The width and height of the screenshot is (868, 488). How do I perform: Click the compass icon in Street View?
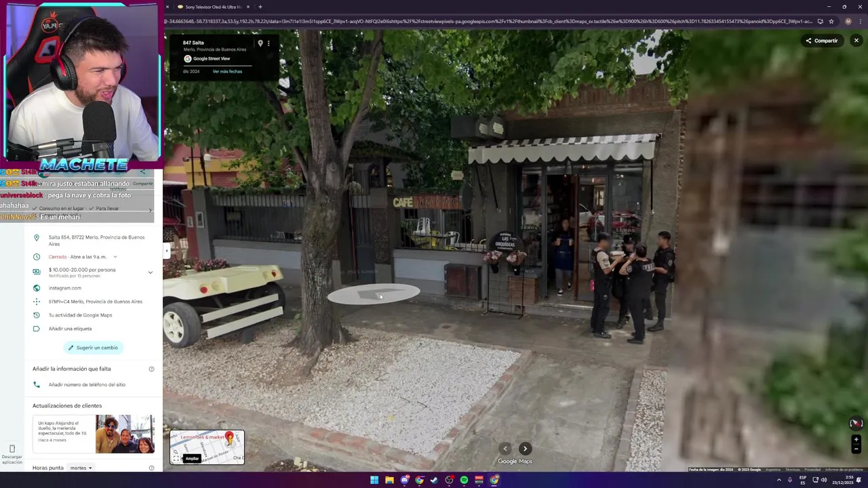[856, 423]
